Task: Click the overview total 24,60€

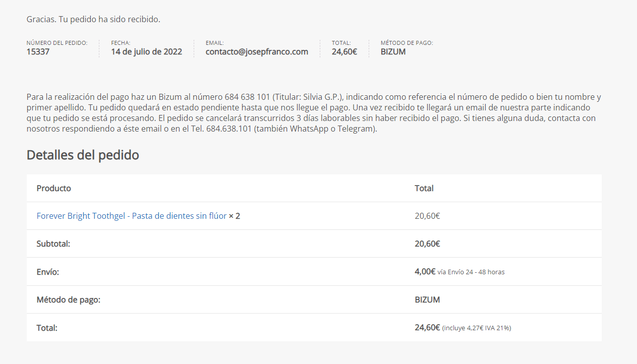Action: (344, 51)
